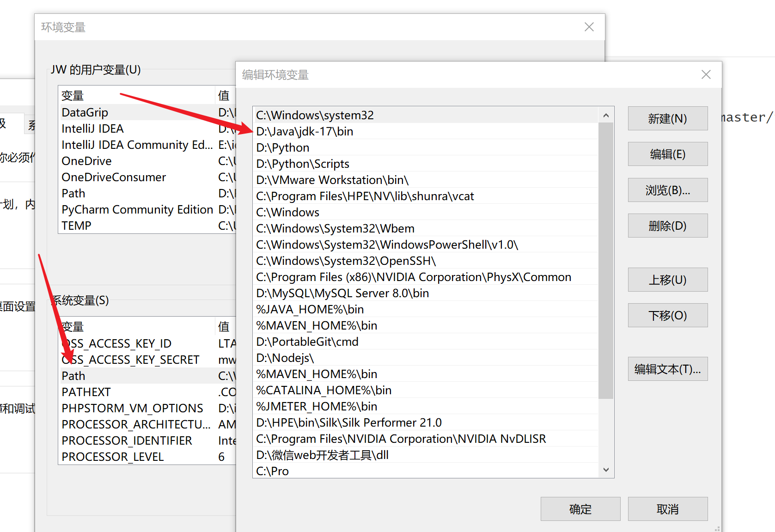Select PROCESSOR_ARCHITECTU... system variable
Screen dimensions: 775x532
coord(147,424)
